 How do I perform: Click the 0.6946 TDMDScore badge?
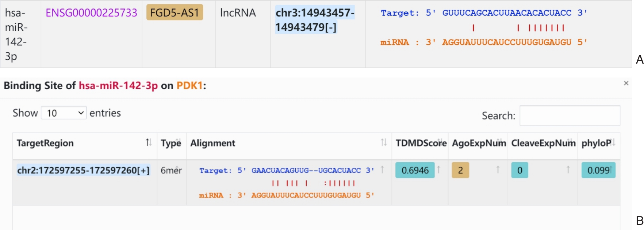[415, 170]
